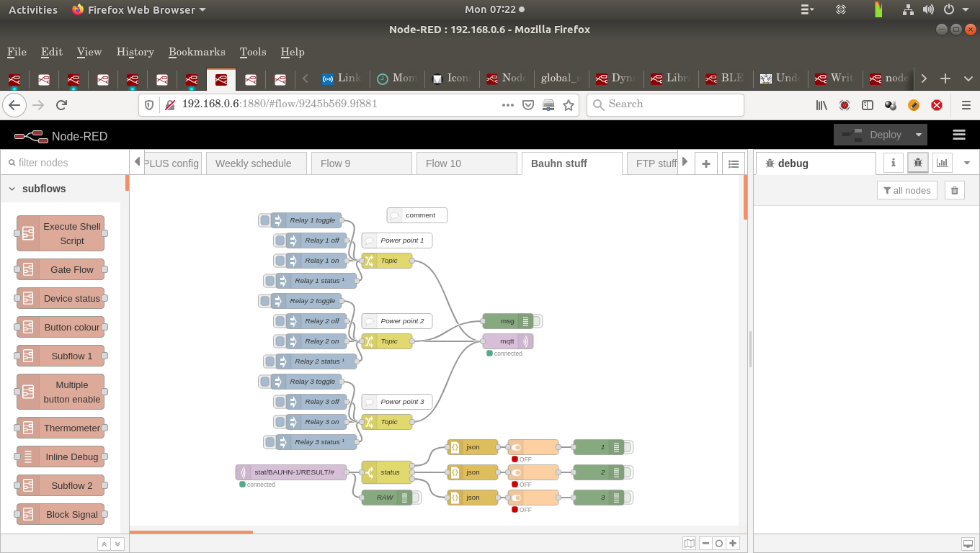This screenshot has width=980, height=553.
Task: Click the orange horizontal workspace scrollbar
Action: click(x=191, y=534)
